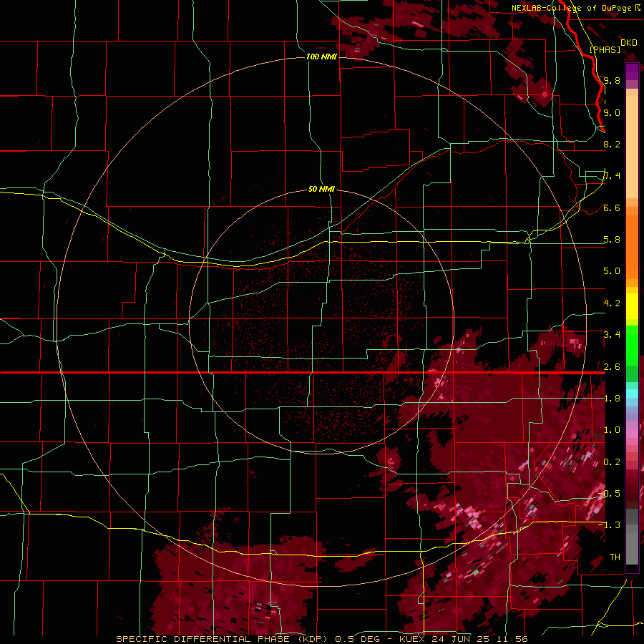
Task: Select the 9.0 value on the scale
Action: (612, 112)
